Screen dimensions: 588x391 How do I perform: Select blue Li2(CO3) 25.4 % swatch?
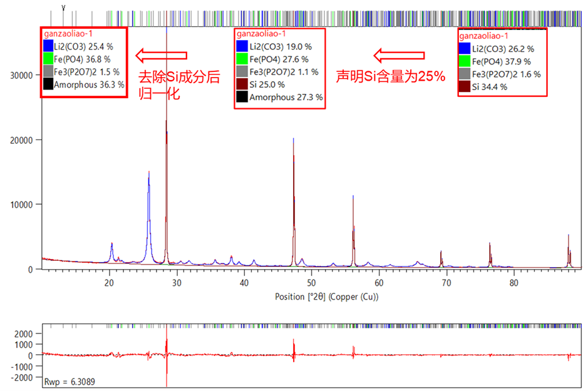(48, 46)
